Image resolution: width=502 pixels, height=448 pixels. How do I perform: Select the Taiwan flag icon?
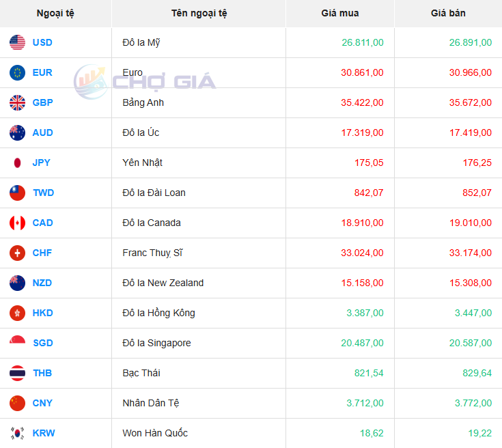tap(18, 193)
